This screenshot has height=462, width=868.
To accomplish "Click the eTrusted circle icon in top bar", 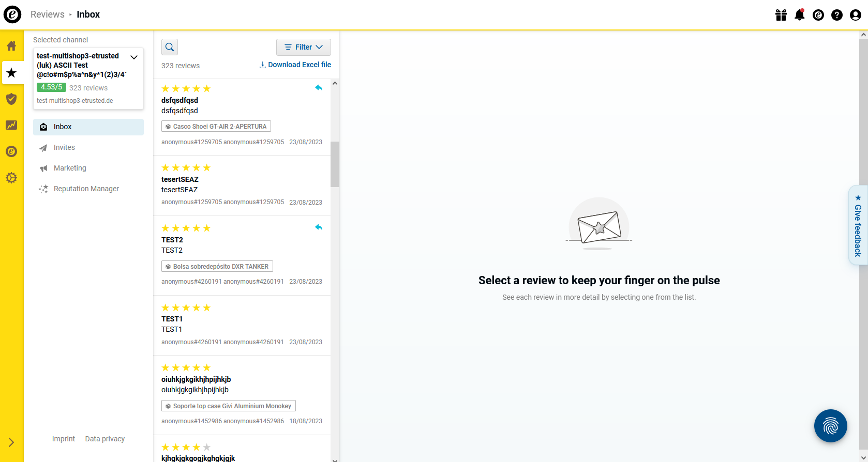I will (818, 15).
